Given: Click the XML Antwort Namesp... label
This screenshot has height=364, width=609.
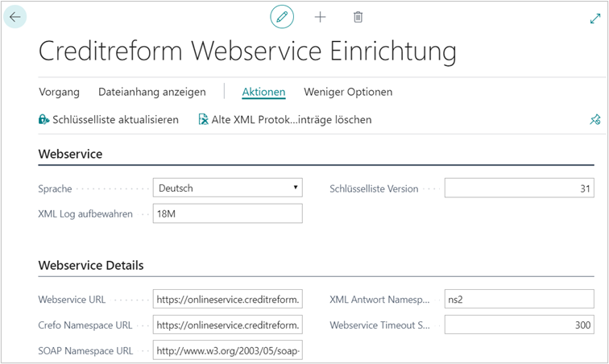Looking at the screenshot, I should 380,300.
